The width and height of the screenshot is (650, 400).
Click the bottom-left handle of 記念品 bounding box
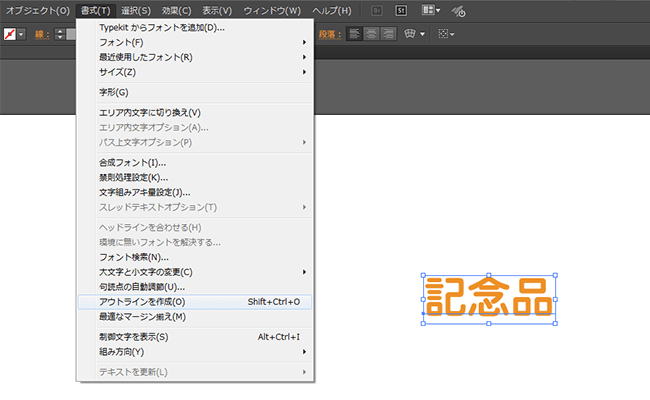(423, 323)
